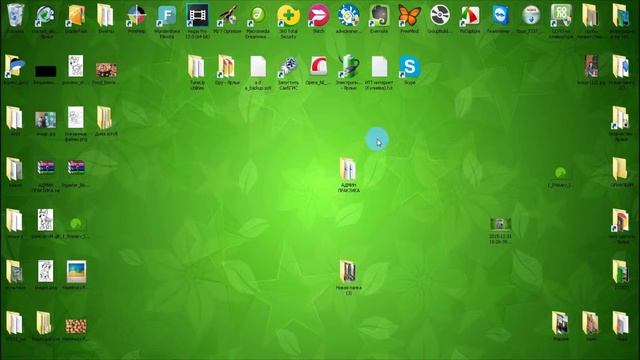Select the blank document left of snowflake icon
The image size is (640, 360).
[x=258, y=67]
